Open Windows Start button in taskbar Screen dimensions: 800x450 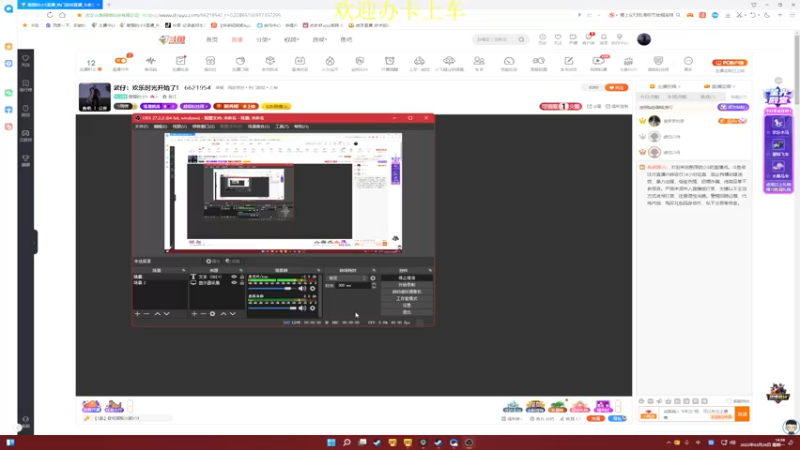point(331,443)
